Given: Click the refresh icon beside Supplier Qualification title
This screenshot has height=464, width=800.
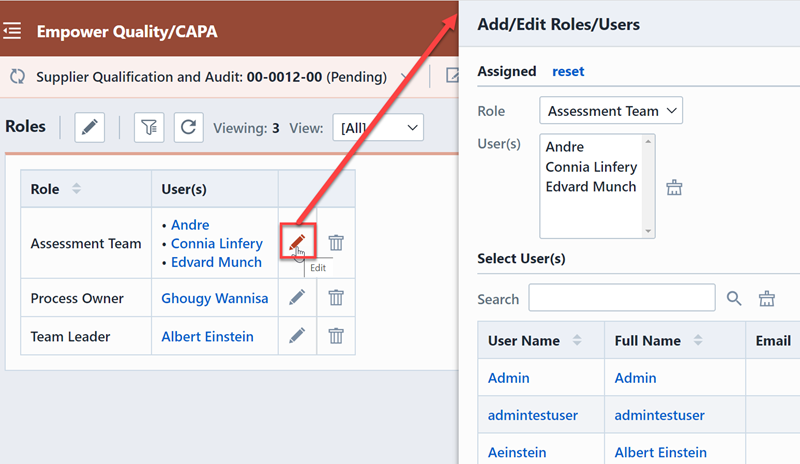Looking at the screenshot, I should 18,76.
